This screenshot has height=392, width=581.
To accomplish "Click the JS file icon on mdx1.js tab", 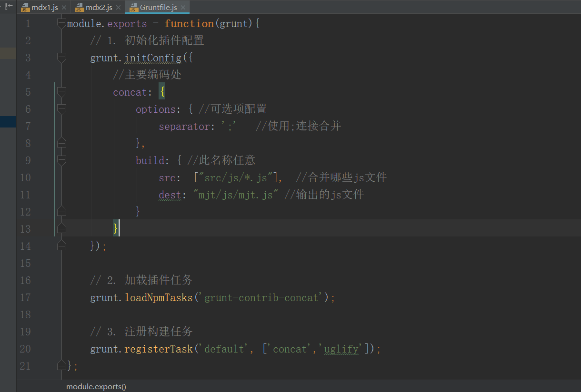I will (x=25, y=8).
